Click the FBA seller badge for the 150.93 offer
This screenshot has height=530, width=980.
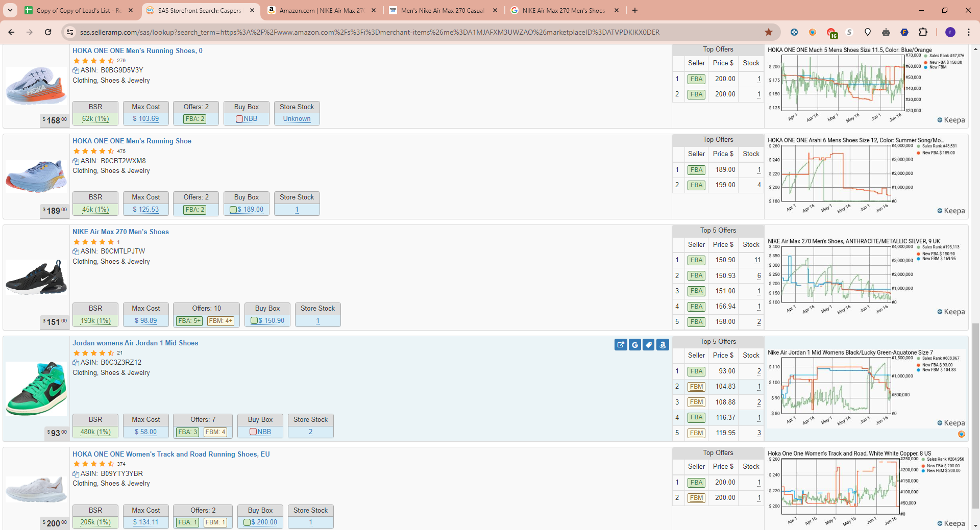696,275
